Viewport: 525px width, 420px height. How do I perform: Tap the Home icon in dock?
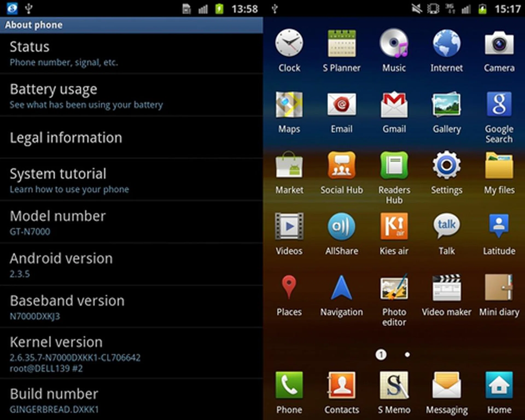[499, 386]
